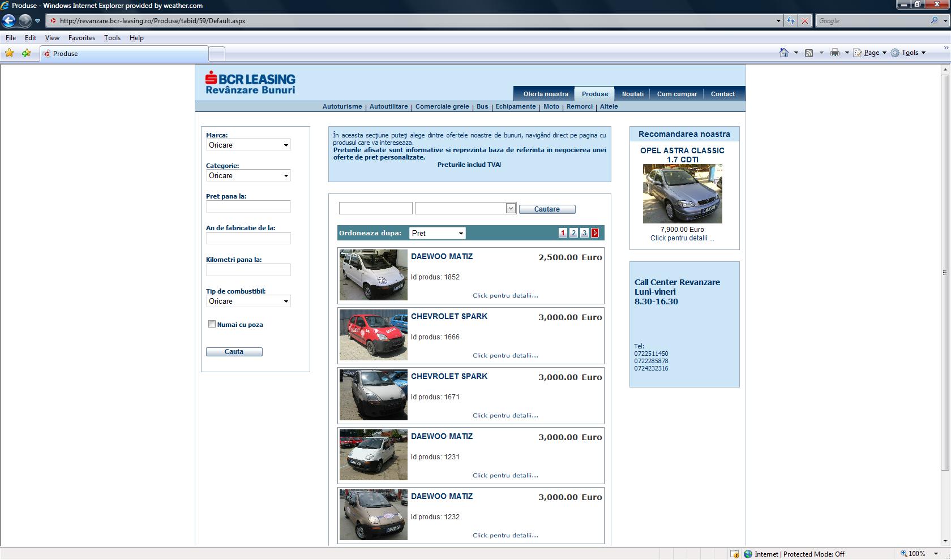The image size is (951, 560).
Task: Click the Add to Favorites icon
Action: 26,53
